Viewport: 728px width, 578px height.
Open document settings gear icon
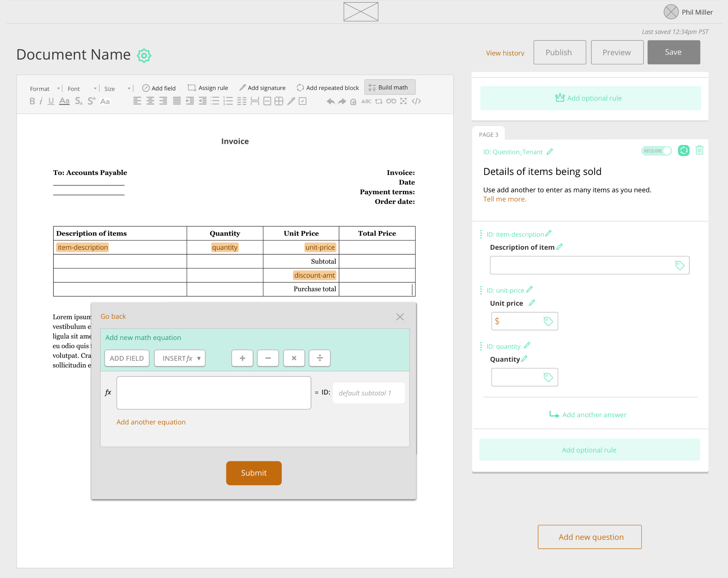pos(144,56)
